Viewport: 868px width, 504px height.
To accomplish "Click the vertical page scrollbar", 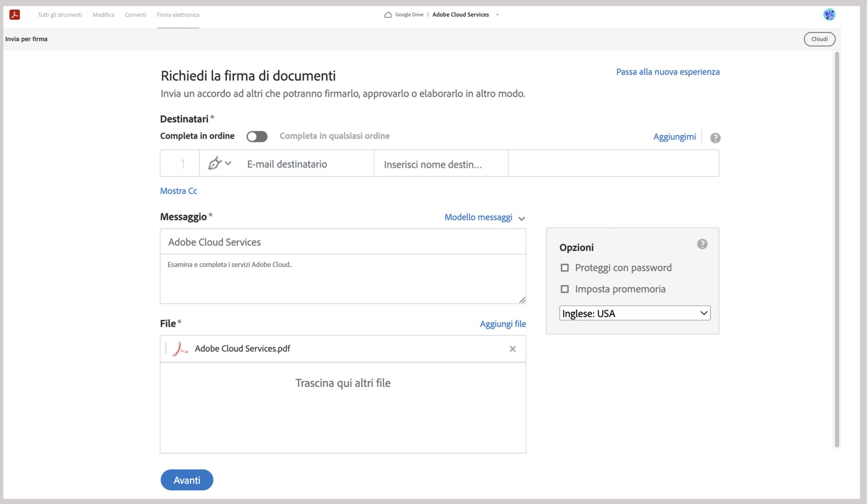I will coord(837,250).
